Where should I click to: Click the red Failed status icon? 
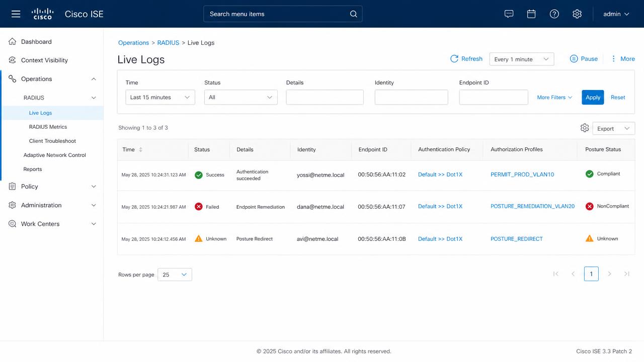tap(199, 207)
